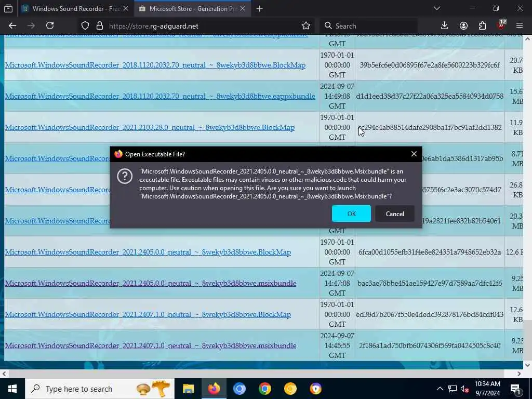Open 2021.2103.28.0 BlockMap link

(x=150, y=127)
